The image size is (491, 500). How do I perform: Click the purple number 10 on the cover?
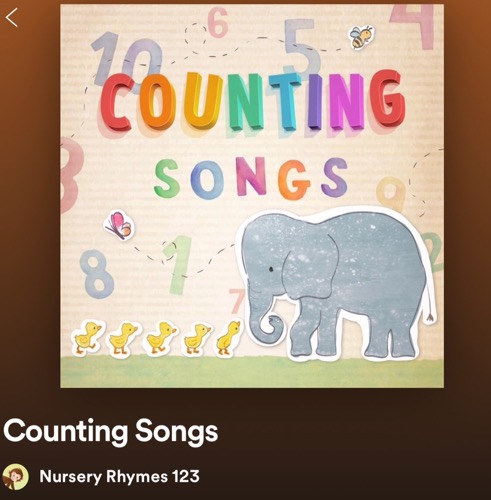click(x=126, y=60)
